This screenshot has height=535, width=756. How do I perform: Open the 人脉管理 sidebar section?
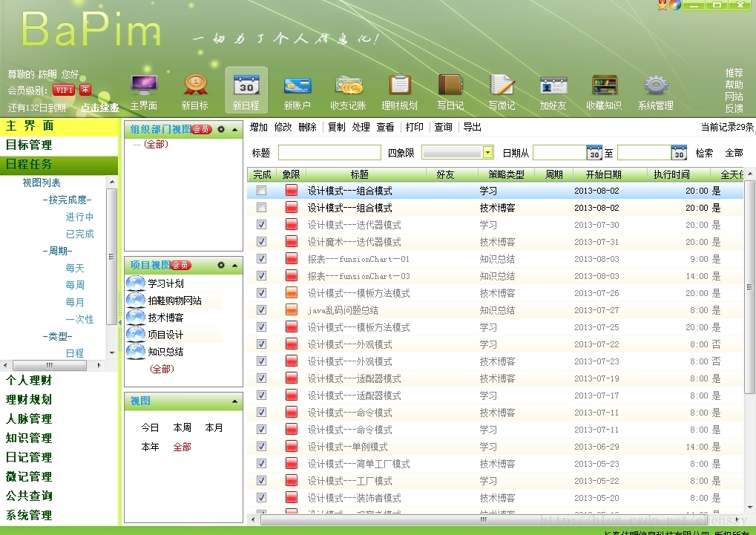[x=59, y=419]
